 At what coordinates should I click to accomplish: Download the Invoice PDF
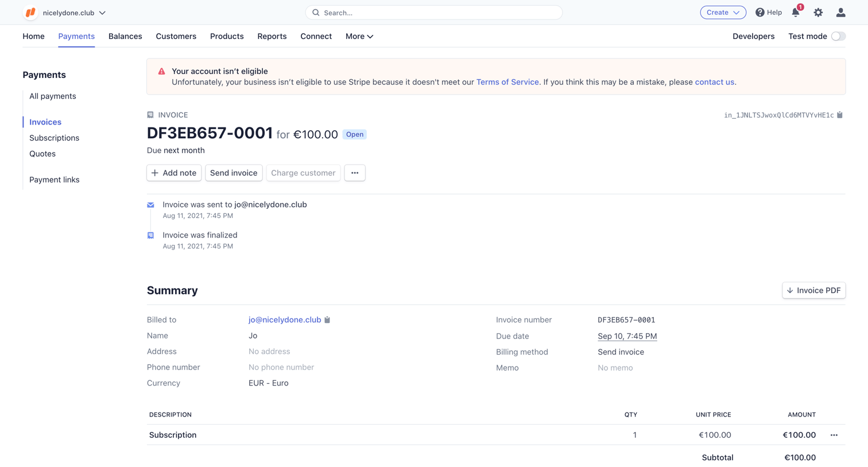813,290
